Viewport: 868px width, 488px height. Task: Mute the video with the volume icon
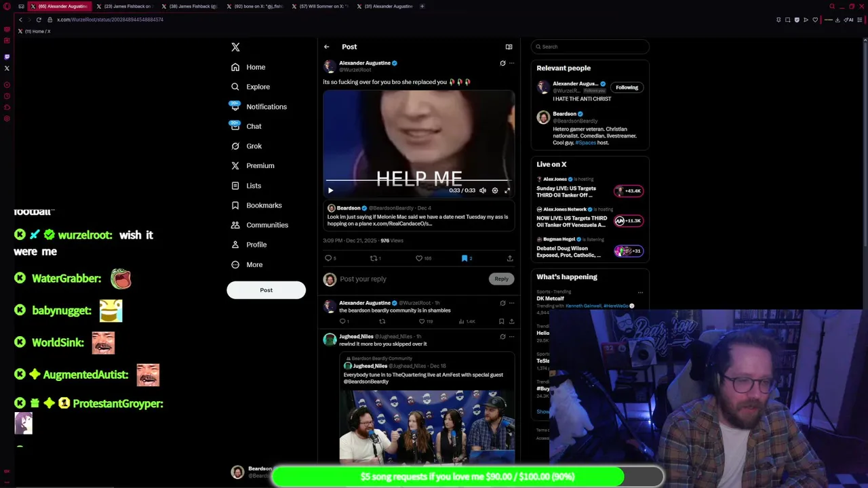click(x=483, y=190)
